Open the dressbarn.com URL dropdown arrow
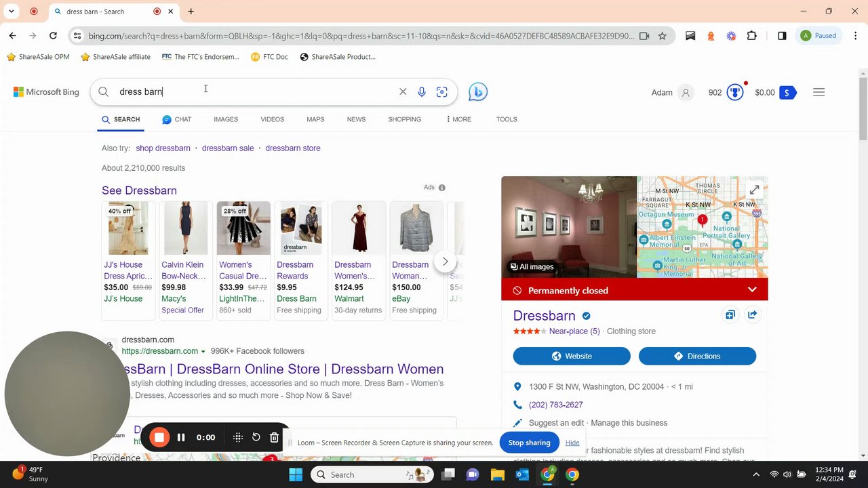The image size is (868, 488). (x=203, y=352)
